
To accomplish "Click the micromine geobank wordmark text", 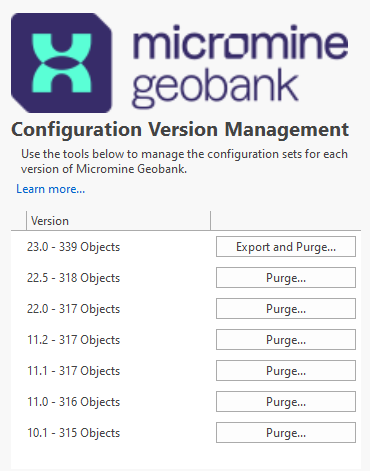I will (x=240, y=66).
